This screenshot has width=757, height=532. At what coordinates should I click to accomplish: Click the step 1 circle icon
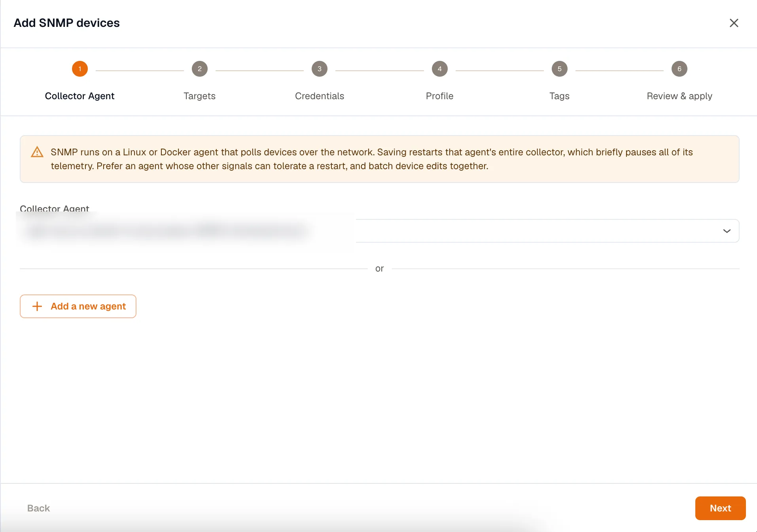pyautogui.click(x=79, y=69)
